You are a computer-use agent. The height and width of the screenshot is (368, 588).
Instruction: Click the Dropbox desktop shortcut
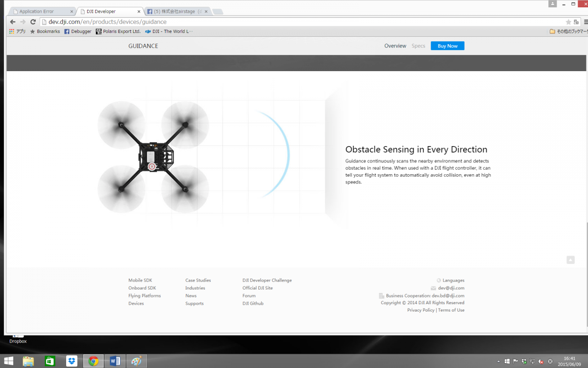click(x=18, y=339)
